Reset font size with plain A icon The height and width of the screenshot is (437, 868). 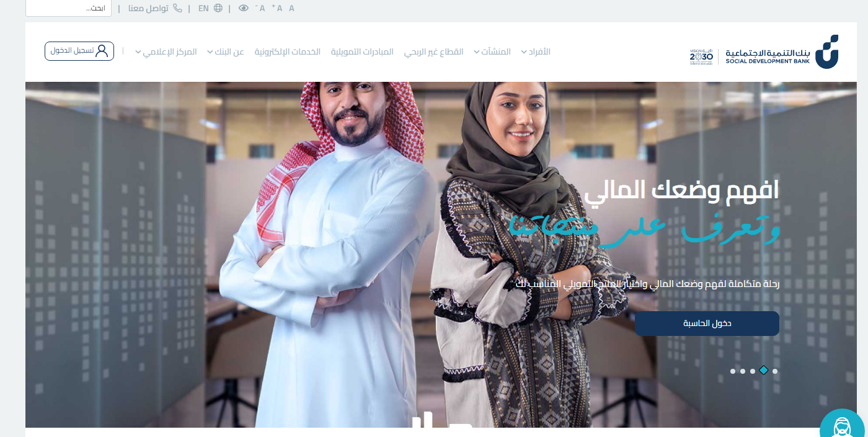coord(291,8)
